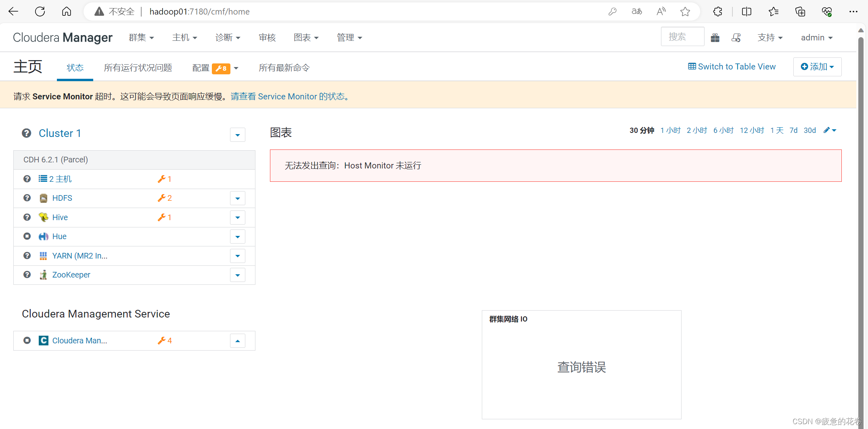The height and width of the screenshot is (429, 868).
Task: Open the collections icon
Action: pyautogui.click(x=800, y=12)
